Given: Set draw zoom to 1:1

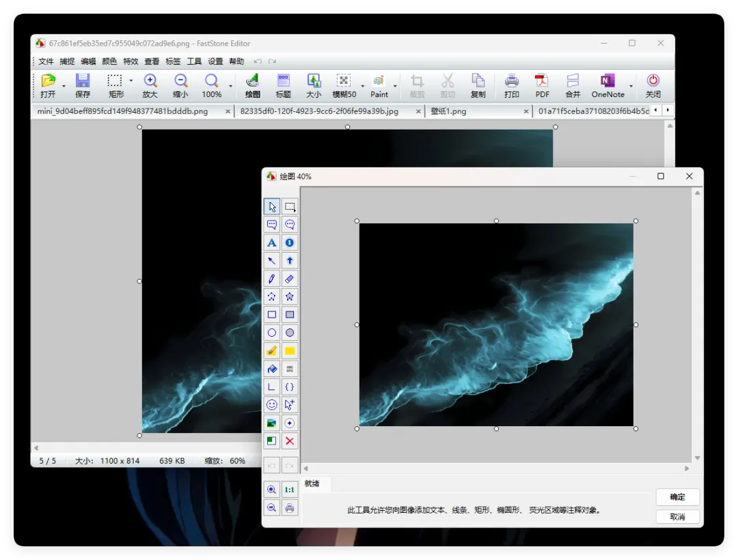Looking at the screenshot, I should pyautogui.click(x=290, y=490).
